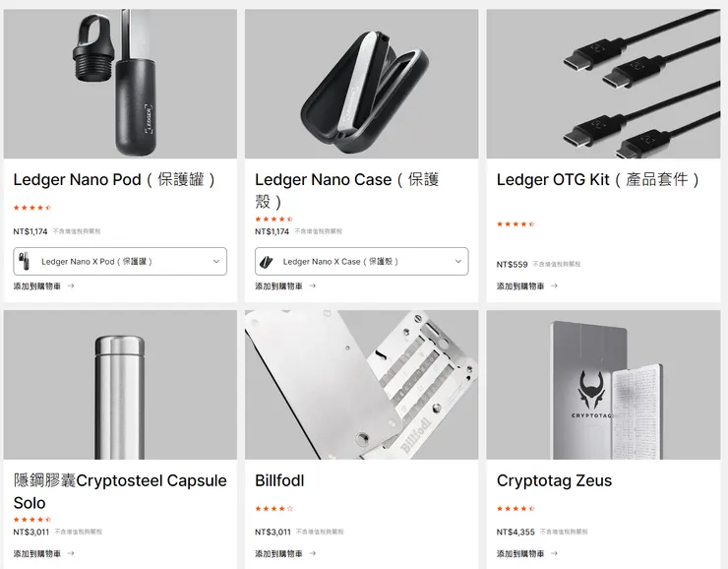Add Cryptotag Zeus to cart

(520, 553)
